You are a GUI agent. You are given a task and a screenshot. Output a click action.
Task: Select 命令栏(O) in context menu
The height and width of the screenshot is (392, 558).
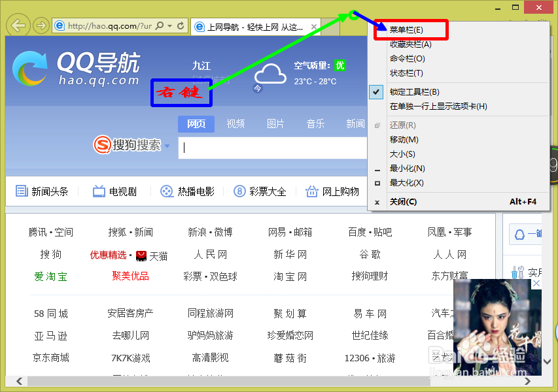pos(407,59)
